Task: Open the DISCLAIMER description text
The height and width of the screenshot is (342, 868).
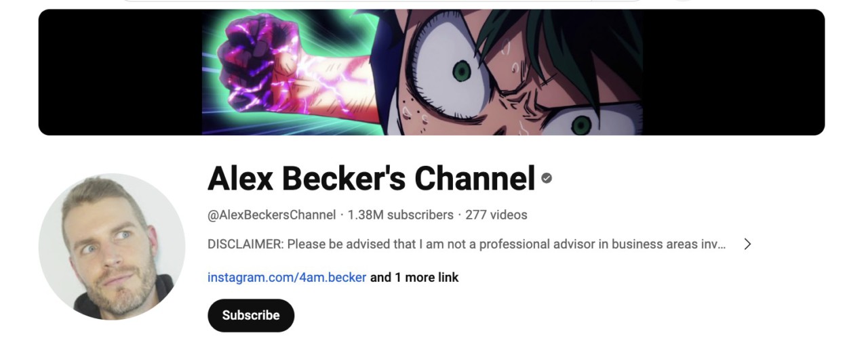Action: pyautogui.click(x=467, y=244)
